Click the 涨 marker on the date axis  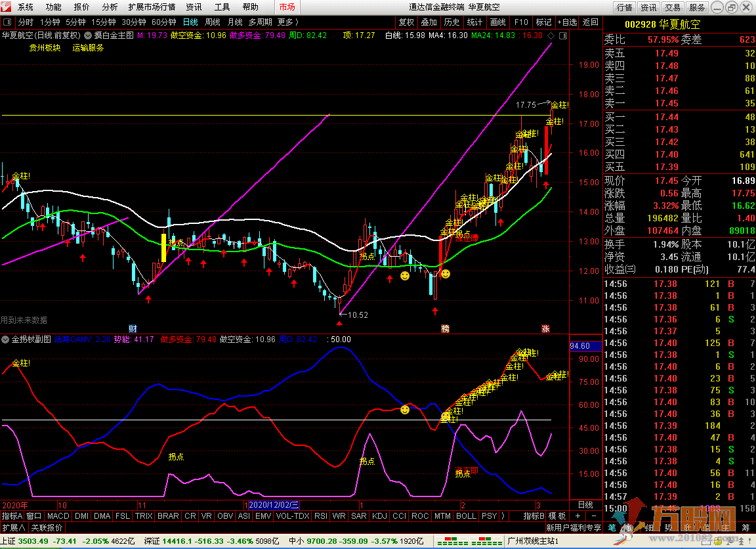click(545, 328)
